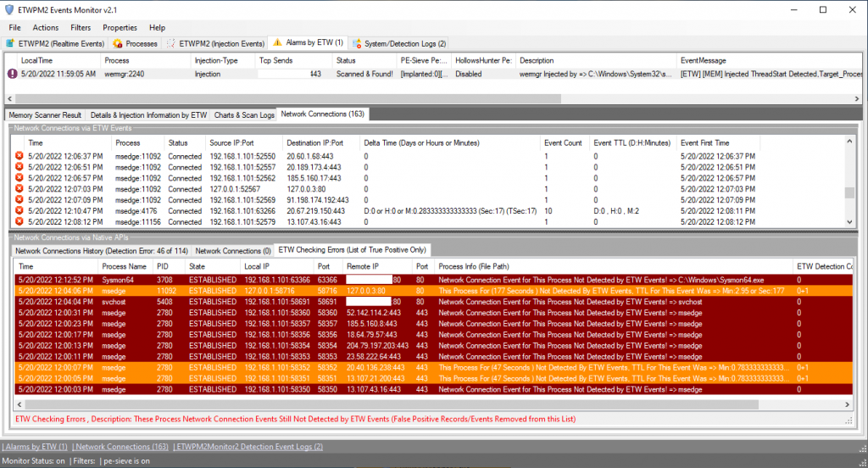Open the Memory Scanner Result tab
The width and height of the screenshot is (868, 468).
coord(45,115)
